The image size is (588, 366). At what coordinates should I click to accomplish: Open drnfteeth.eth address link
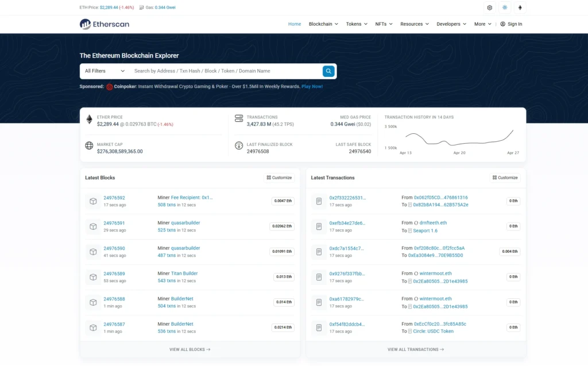[433, 223]
